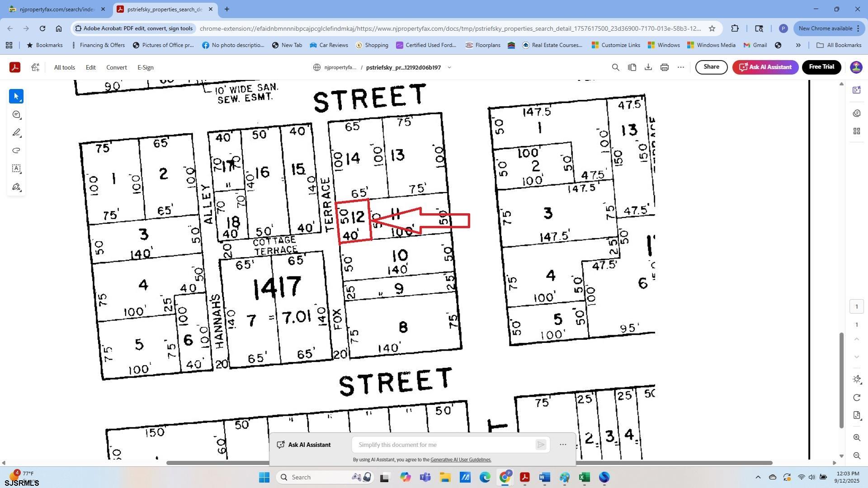
Task: Expand hidden bookmarks chevron
Action: (x=798, y=45)
